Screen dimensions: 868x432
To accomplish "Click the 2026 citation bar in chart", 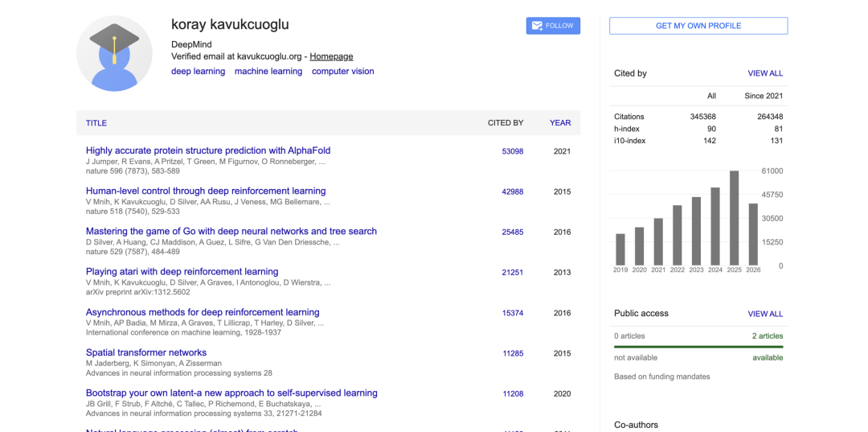I will [753, 234].
